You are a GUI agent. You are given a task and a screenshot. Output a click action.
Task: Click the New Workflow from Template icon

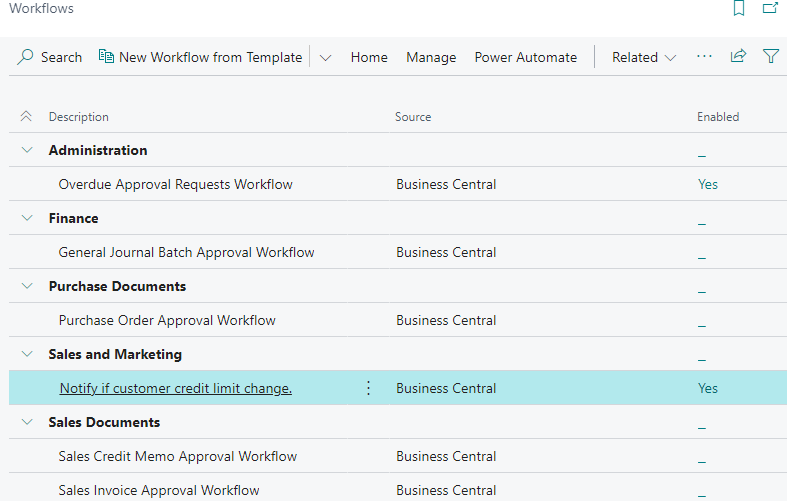tap(106, 57)
